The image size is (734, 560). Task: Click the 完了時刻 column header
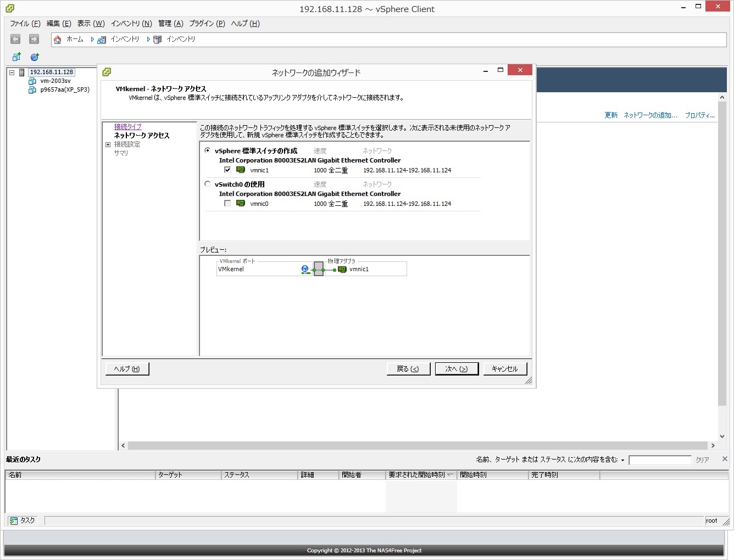click(x=564, y=475)
